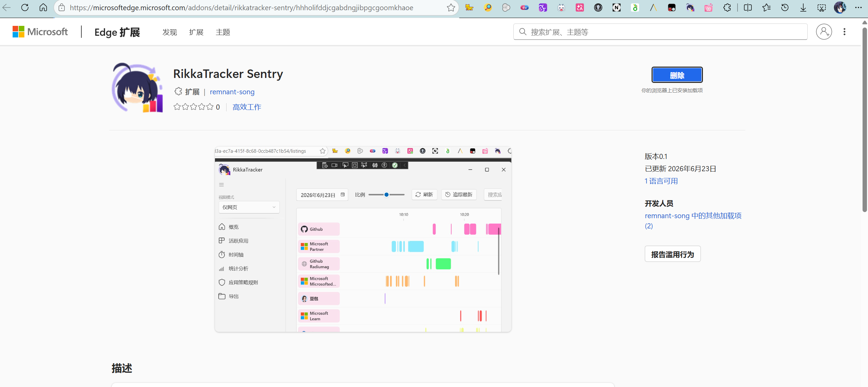Open the 扩展 navigation tab

coord(196,32)
